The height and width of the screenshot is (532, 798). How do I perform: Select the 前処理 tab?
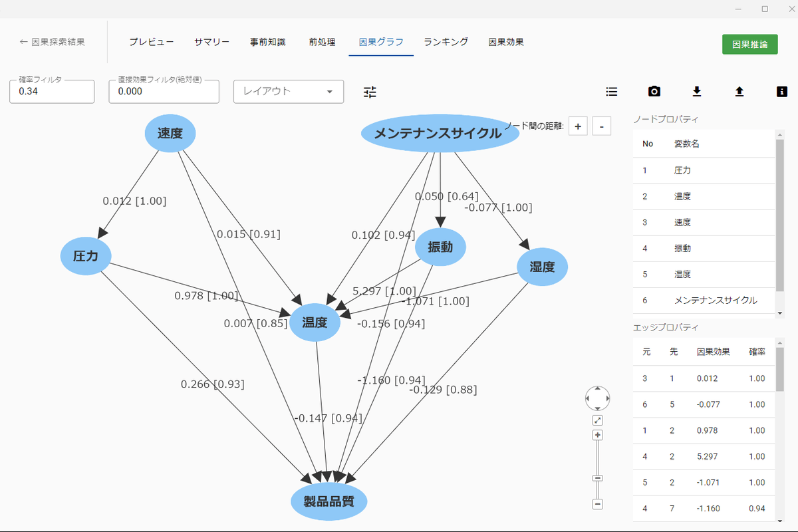(322, 42)
